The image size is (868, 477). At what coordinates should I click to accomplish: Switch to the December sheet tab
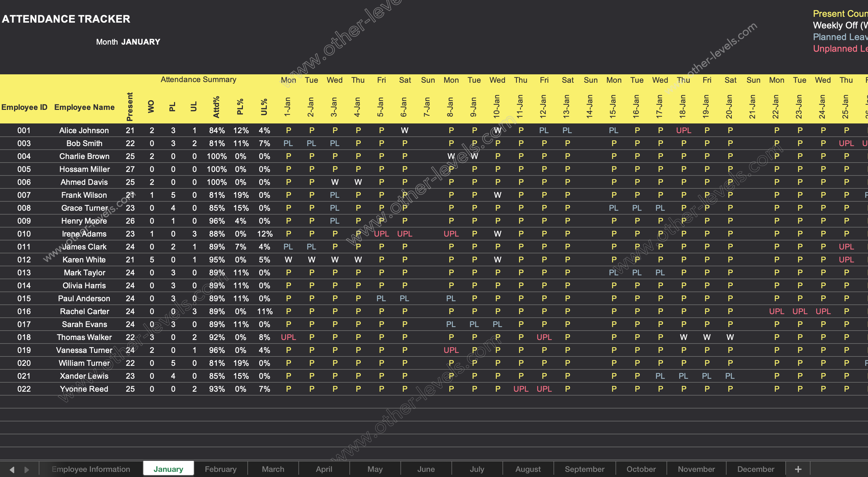(756, 469)
